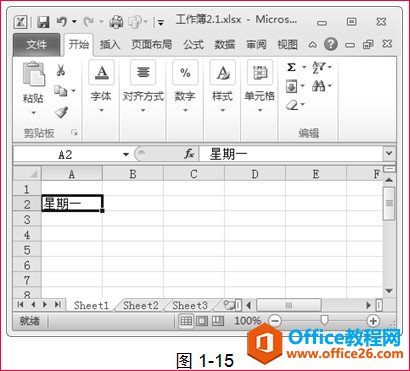Click the Undo icon

click(x=62, y=22)
